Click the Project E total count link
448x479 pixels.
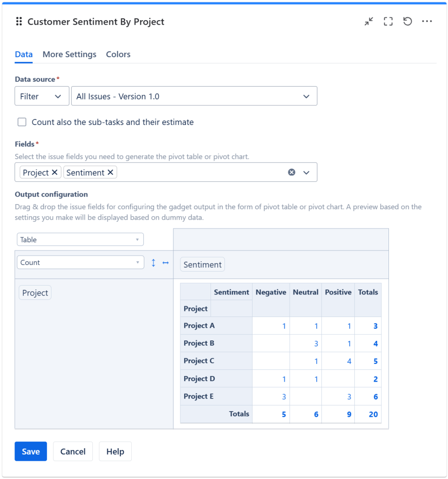pos(375,397)
